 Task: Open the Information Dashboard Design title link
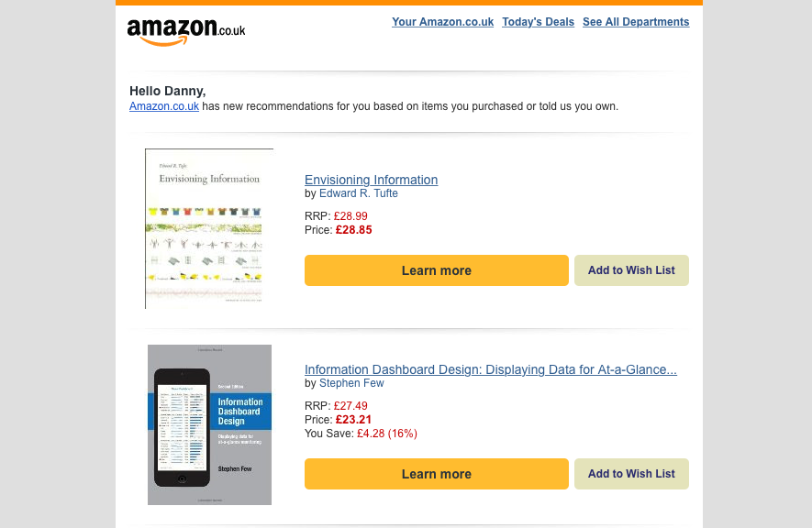point(491,370)
